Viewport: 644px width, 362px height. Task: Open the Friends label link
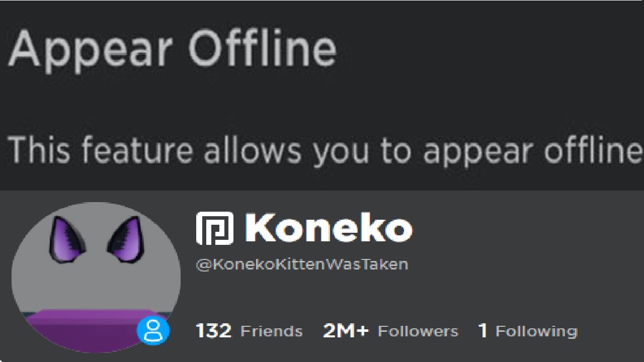click(272, 331)
